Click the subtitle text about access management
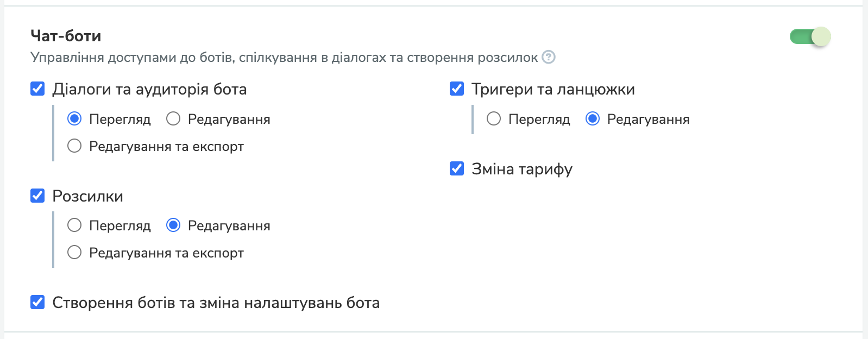The image size is (868, 339). pos(286,56)
